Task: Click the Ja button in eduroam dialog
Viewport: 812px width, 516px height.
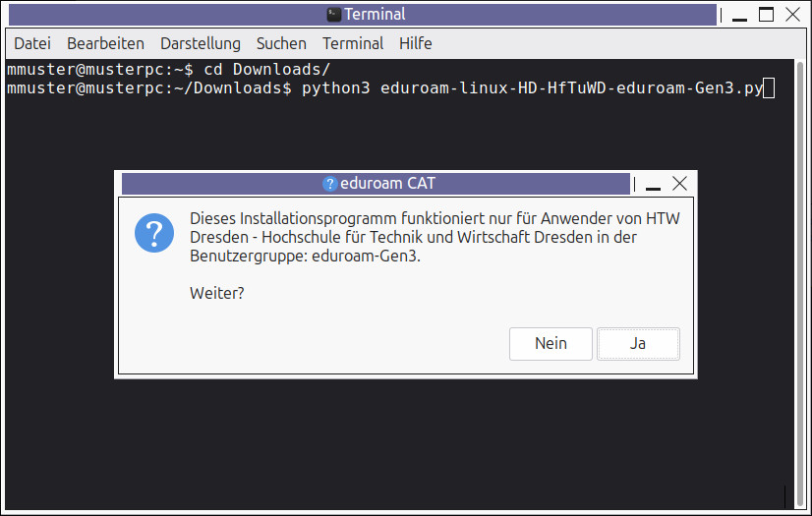Action: click(638, 344)
